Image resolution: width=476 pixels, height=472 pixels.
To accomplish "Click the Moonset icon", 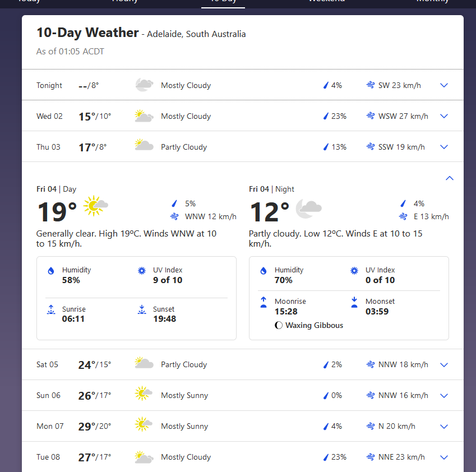I will (x=354, y=302).
